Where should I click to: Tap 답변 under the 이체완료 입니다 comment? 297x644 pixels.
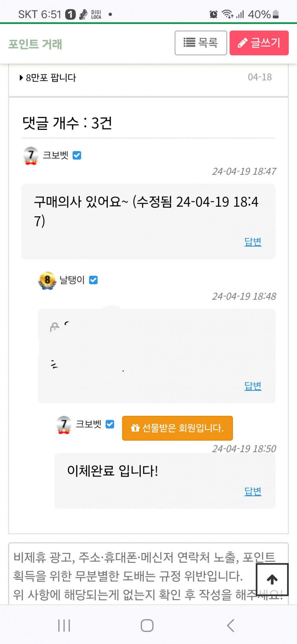click(253, 491)
